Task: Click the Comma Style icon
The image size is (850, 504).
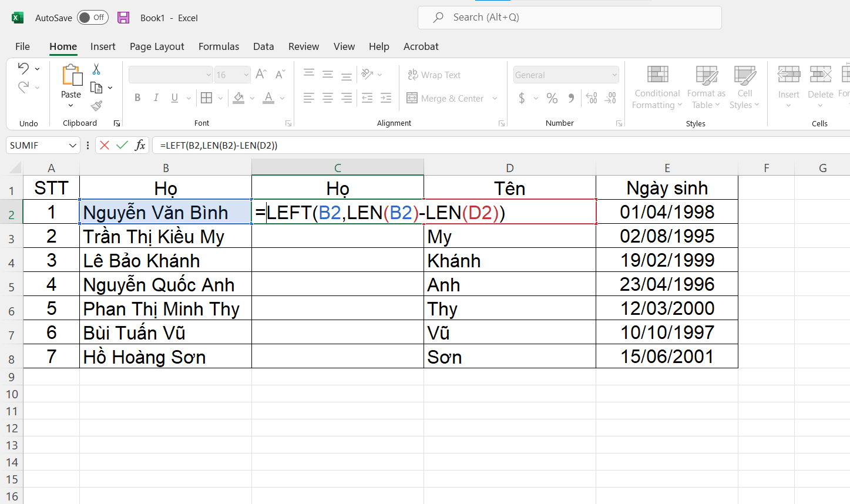Action: click(x=571, y=98)
